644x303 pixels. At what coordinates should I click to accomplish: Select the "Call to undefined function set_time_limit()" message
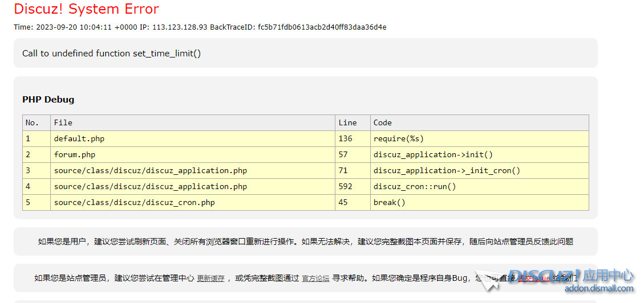(111, 54)
